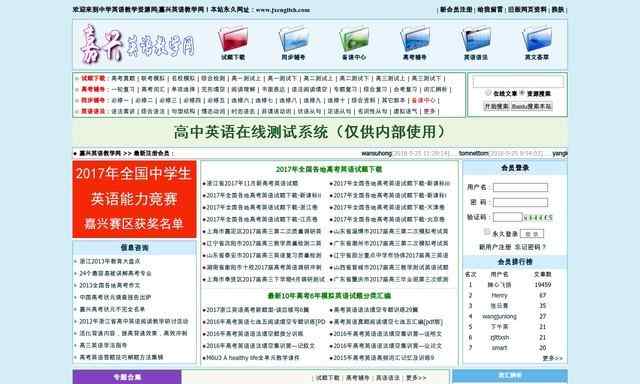Open the 完形填空 menu link
Image resolution: width=640 pixels, height=384 pixels.
(213, 89)
